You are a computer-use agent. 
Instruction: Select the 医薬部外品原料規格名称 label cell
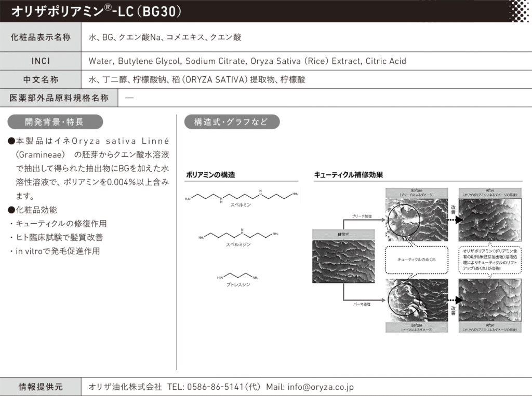click(59, 98)
